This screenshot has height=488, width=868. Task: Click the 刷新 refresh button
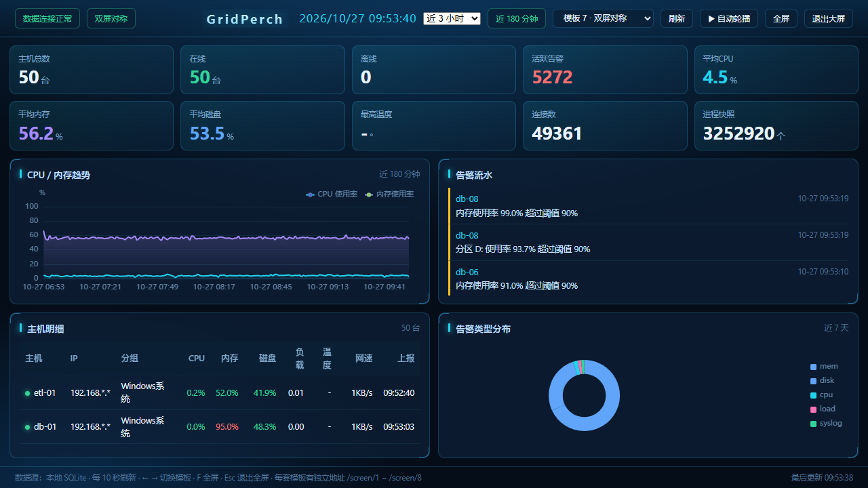tap(677, 18)
